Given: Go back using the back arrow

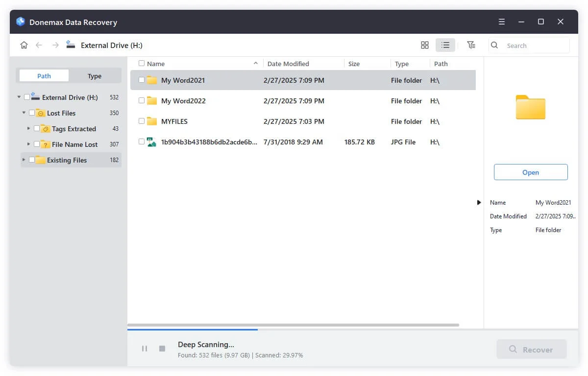Looking at the screenshot, I should pyautogui.click(x=39, y=45).
